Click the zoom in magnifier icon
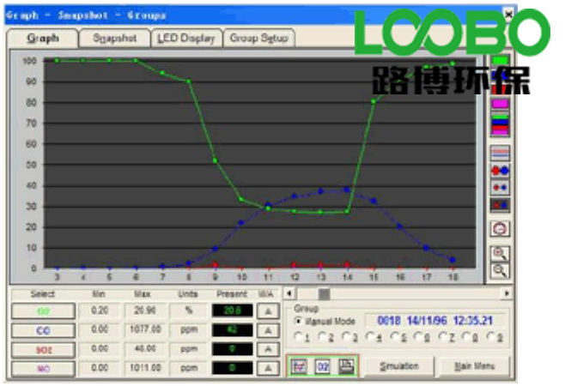Viewport: 565px width, 392px height. [500, 253]
